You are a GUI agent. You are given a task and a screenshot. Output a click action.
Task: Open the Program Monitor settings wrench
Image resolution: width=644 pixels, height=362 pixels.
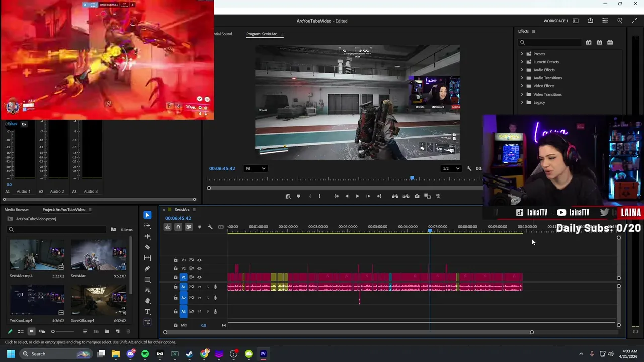[469, 169]
